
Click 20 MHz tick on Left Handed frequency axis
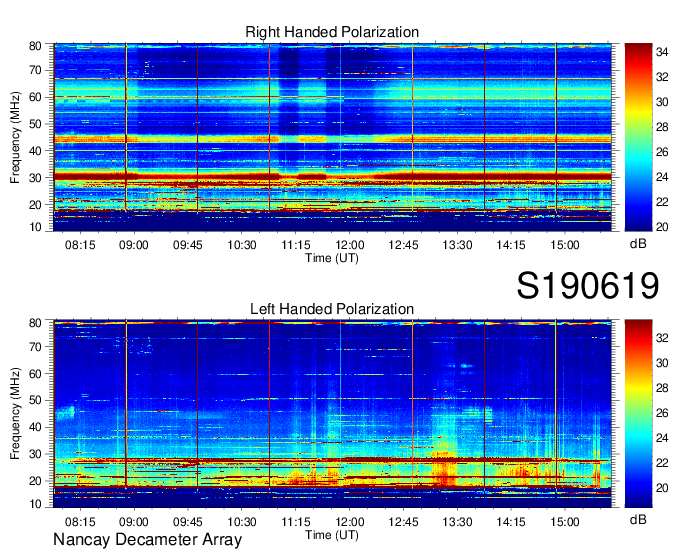tap(35, 481)
